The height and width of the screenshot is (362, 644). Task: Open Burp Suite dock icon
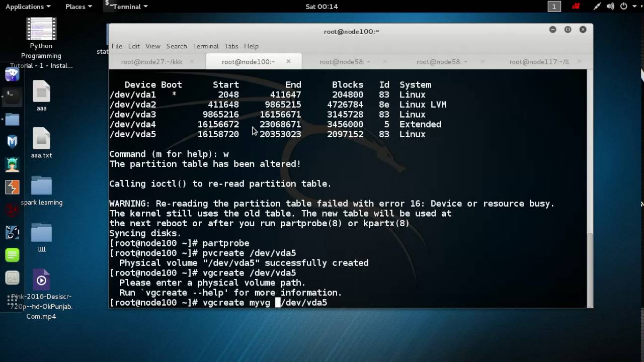tap(12, 187)
